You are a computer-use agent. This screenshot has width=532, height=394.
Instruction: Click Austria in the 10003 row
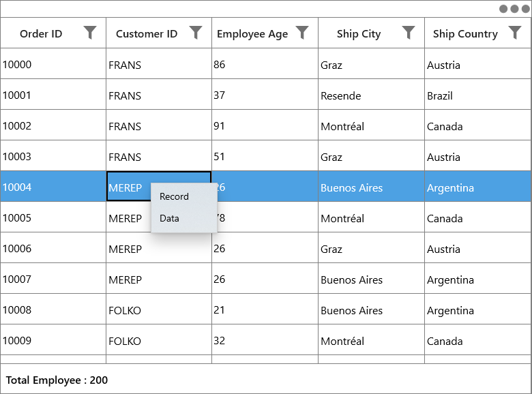(x=477, y=155)
